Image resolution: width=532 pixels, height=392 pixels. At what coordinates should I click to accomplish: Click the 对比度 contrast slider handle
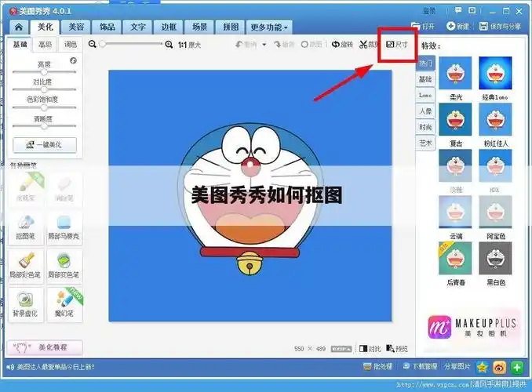[x=44, y=89]
